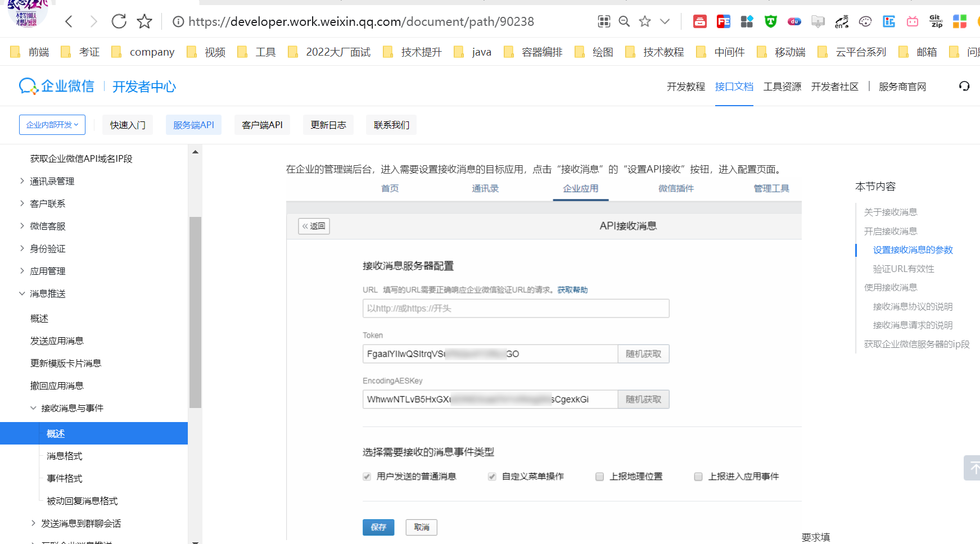The image size is (980, 544).
Task: Select 发送应用消息 in sidebar
Action: [57, 341]
